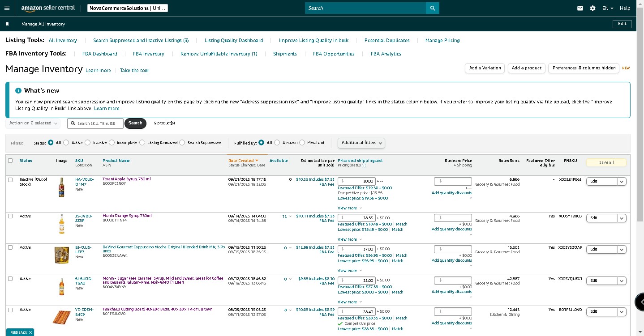
Task: Open the mail messages icon
Action: tap(580, 8)
